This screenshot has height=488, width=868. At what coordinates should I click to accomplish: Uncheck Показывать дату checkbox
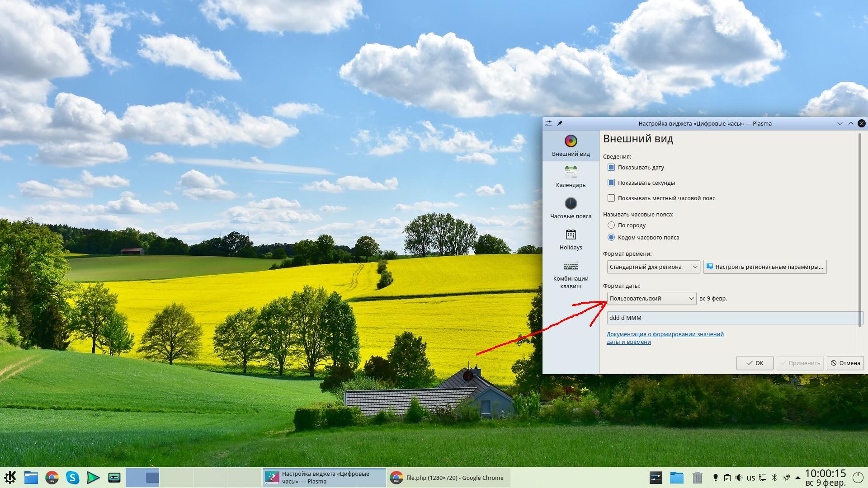click(x=611, y=167)
